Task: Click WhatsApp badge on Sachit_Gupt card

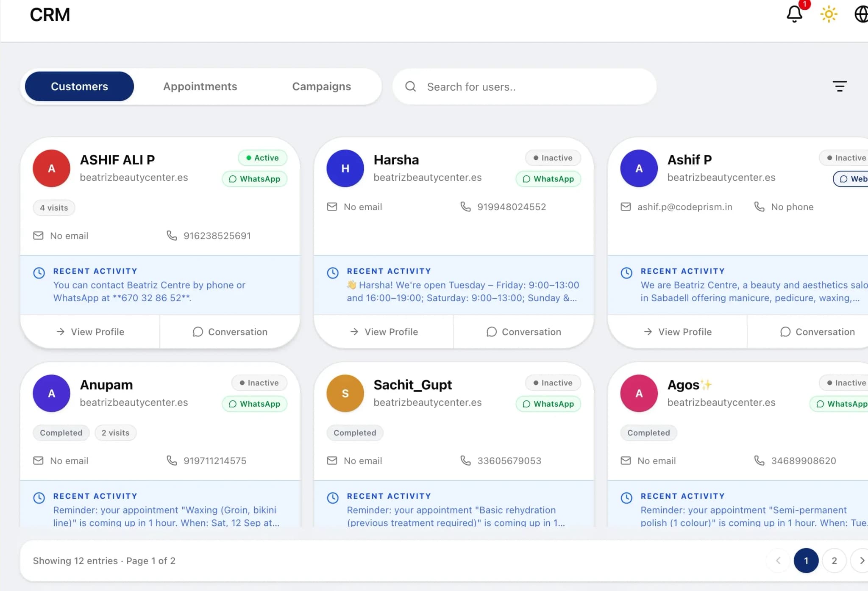Action: pyautogui.click(x=548, y=404)
